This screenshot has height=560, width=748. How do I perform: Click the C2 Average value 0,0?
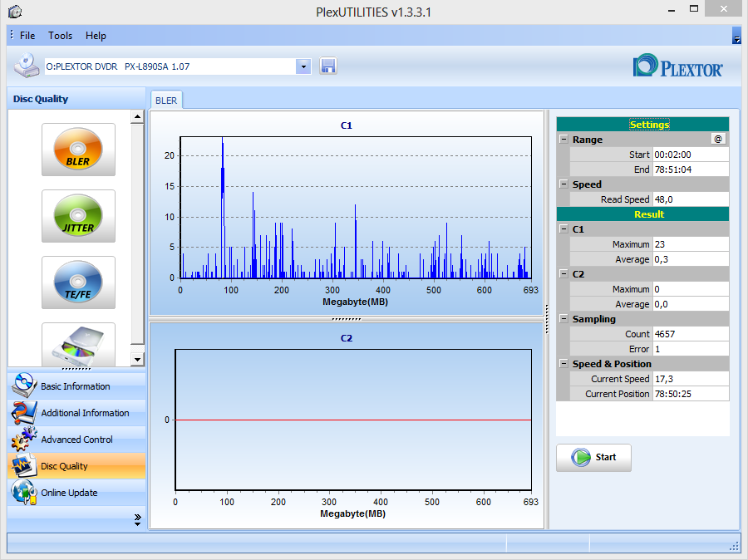point(691,304)
